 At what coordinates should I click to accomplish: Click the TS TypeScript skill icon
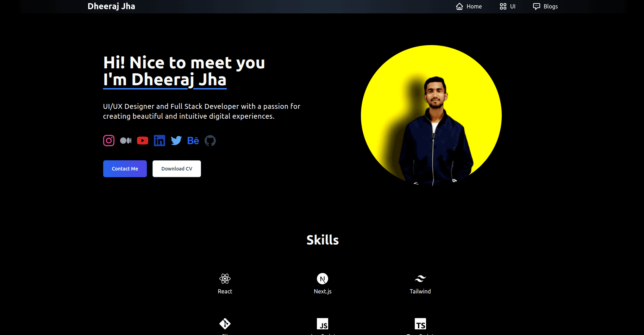pos(420,324)
